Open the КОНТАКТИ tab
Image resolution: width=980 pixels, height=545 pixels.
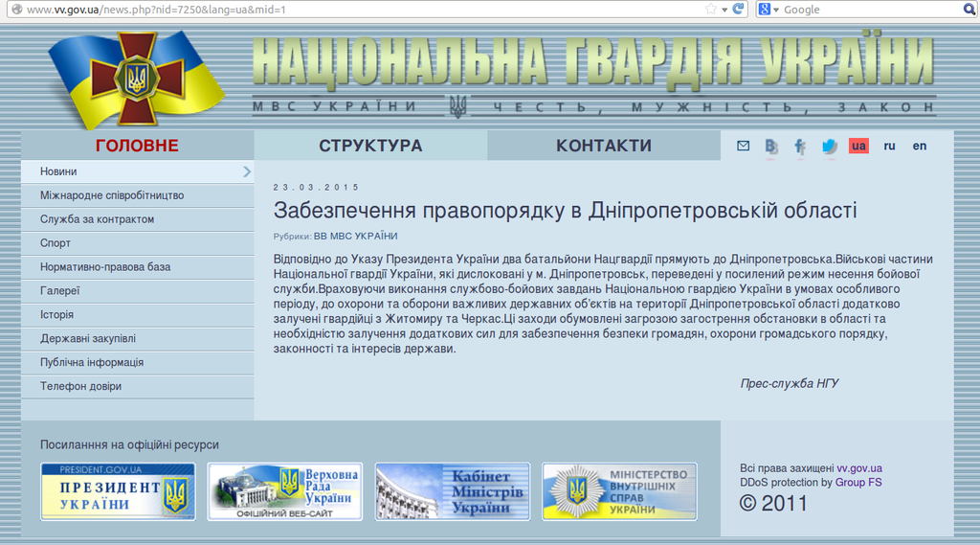coord(604,146)
